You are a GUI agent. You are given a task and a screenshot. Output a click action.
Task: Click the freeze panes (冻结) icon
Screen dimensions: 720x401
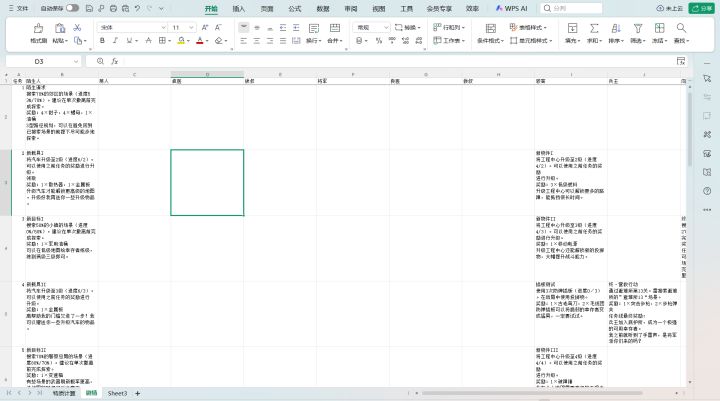(x=658, y=28)
